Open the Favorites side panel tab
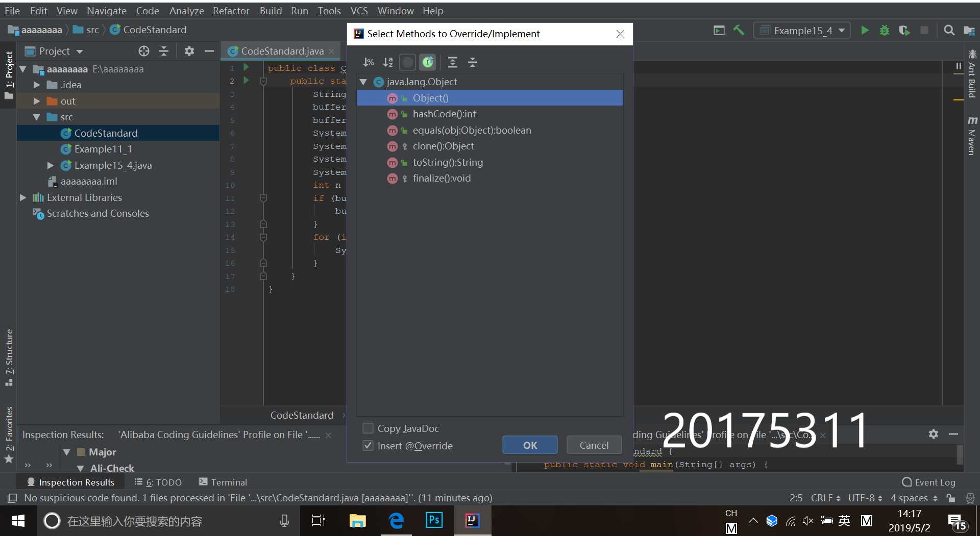 pos(9,435)
